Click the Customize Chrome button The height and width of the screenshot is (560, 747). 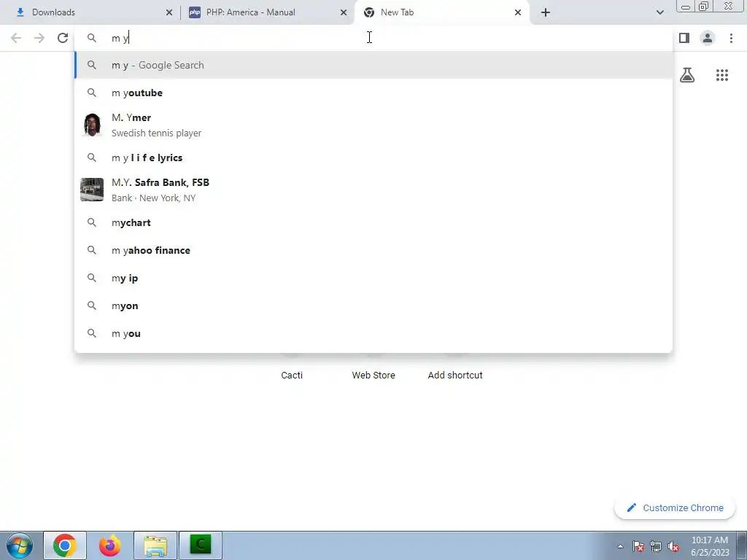(675, 508)
